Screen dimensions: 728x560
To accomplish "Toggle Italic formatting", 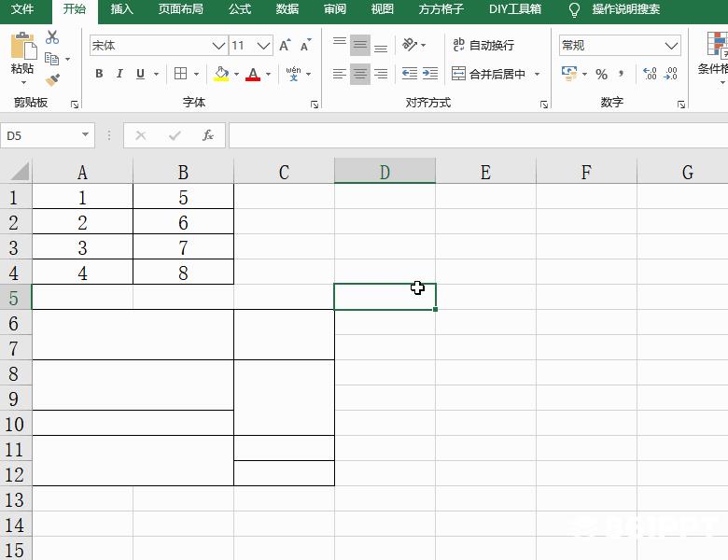I will (x=119, y=74).
